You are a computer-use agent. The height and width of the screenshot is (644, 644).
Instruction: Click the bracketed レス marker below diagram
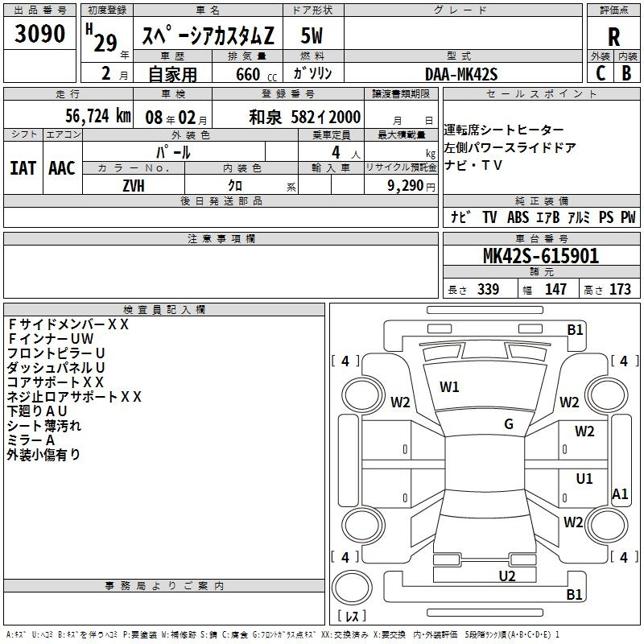click(351, 617)
